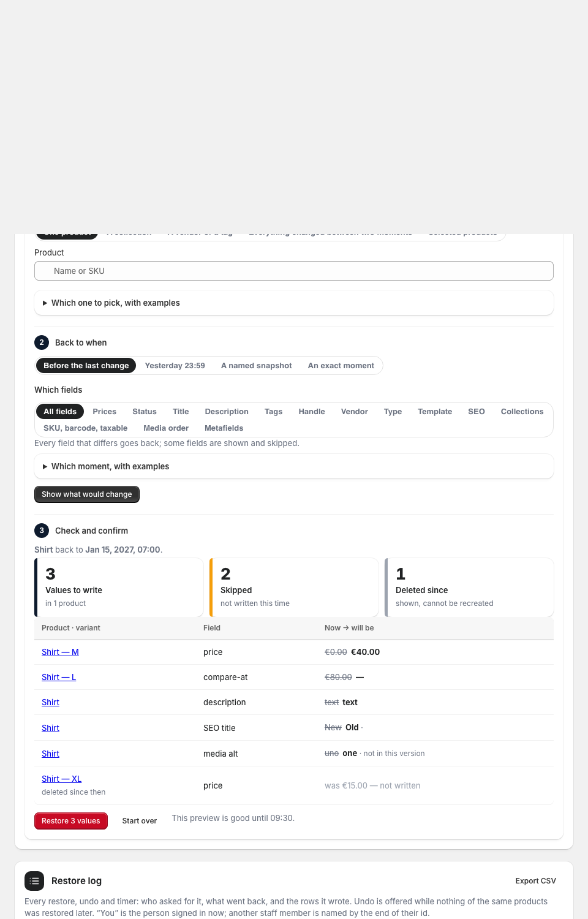This screenshot has width=588, height=919.
Task: Toggle the Collections field filter
Action: click(522, 412)
